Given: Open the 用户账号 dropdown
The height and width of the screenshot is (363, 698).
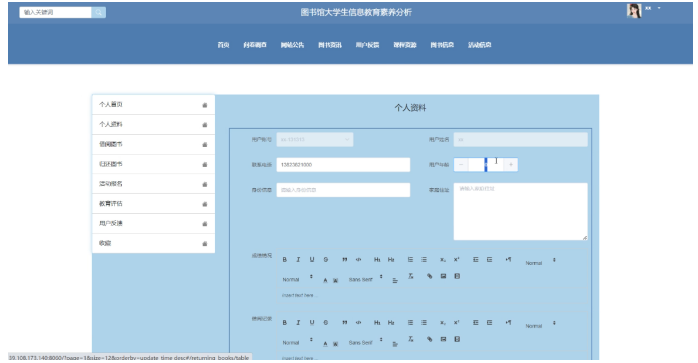Looking at the screenshot, I should 315,139.
